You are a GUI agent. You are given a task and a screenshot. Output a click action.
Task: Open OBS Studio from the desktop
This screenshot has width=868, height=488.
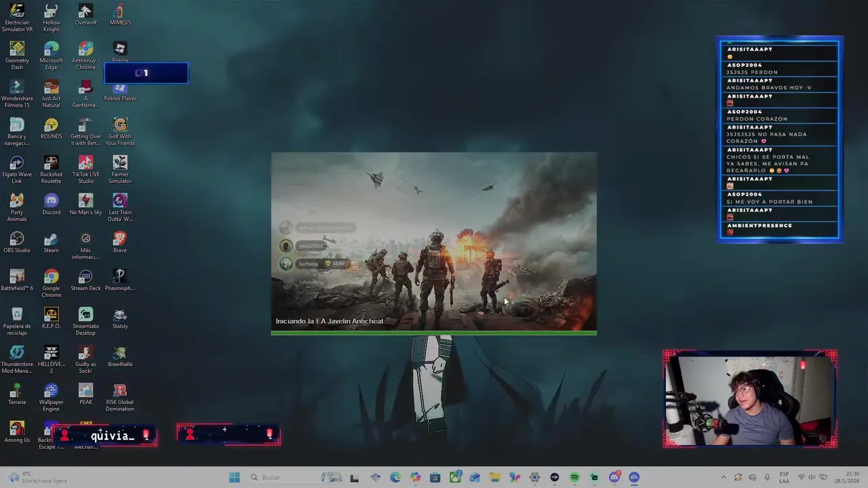point(17,243)
